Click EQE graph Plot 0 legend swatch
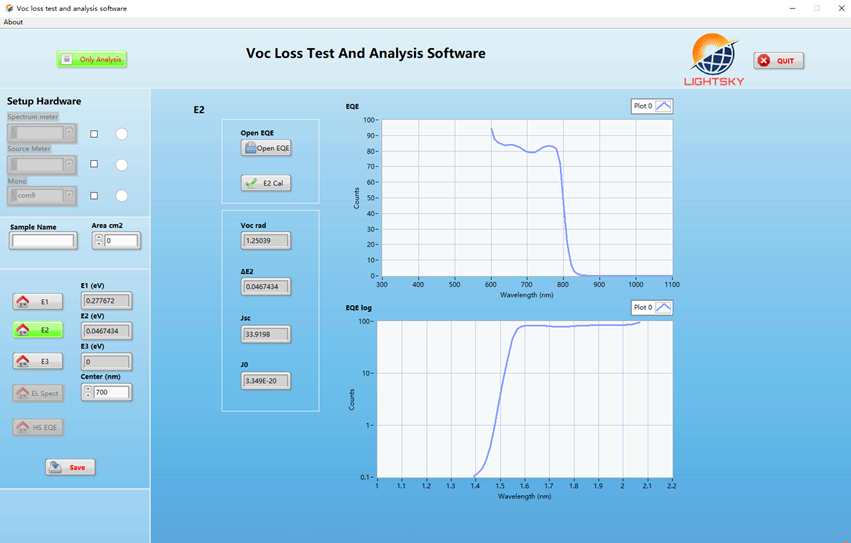 tap(664, 106)
